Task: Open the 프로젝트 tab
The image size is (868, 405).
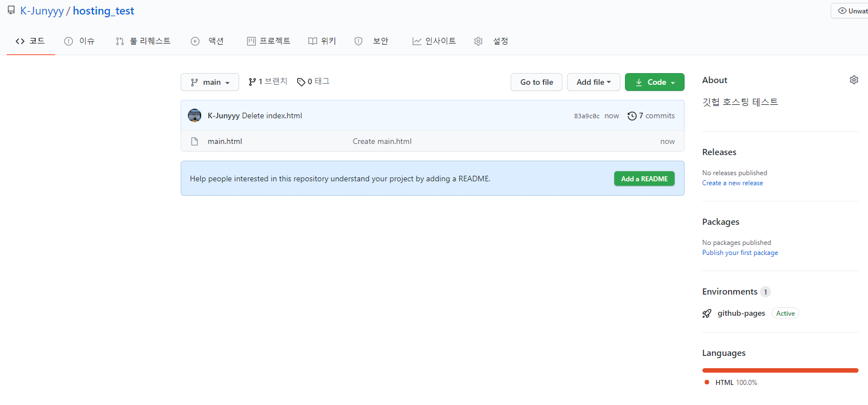Action: (x=269, y=41)
